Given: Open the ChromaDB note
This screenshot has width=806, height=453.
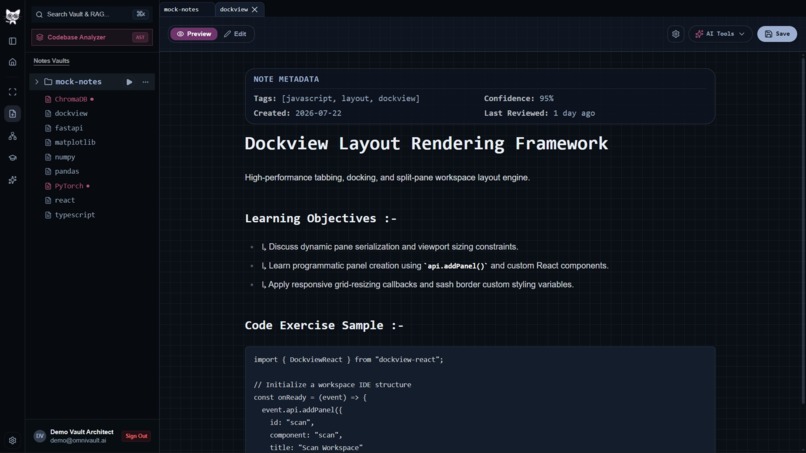Looking at the screenshot, I should [x=71, y=99].
